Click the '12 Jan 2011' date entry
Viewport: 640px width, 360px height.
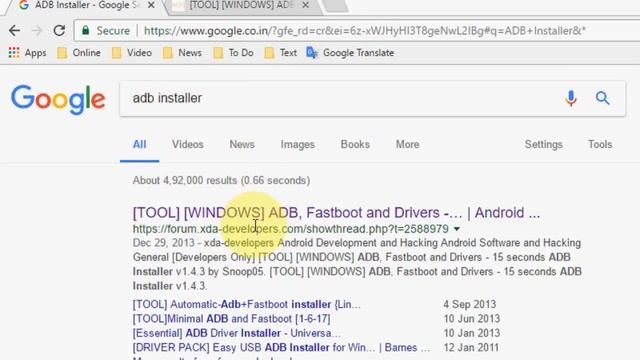471,347
